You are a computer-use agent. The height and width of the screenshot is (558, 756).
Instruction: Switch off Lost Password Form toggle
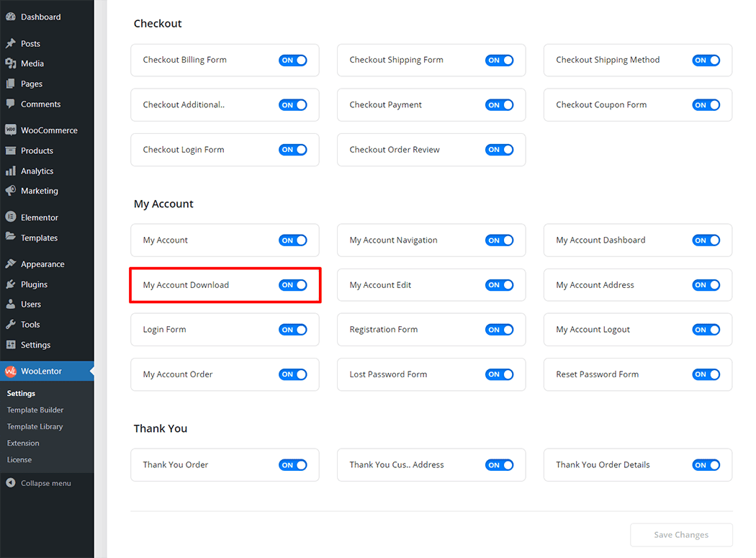[499, 374]
